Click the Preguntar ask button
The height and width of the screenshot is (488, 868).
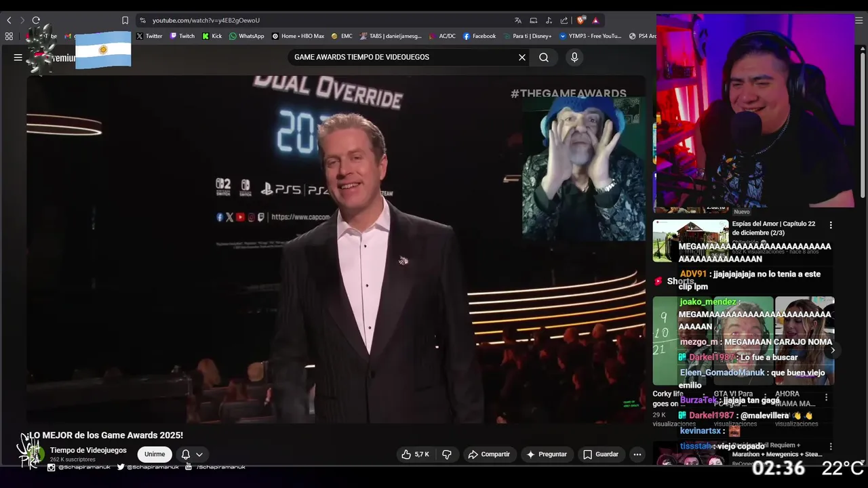coord(547,454)
